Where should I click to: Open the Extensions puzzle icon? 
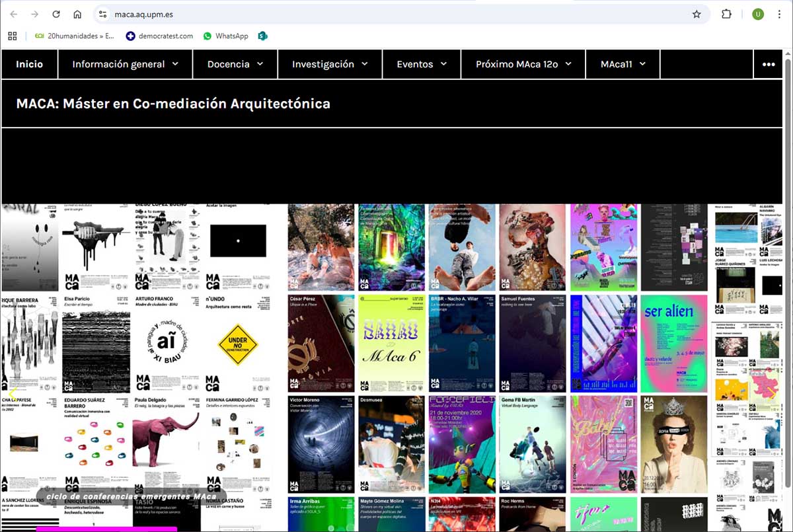(726, 14)
